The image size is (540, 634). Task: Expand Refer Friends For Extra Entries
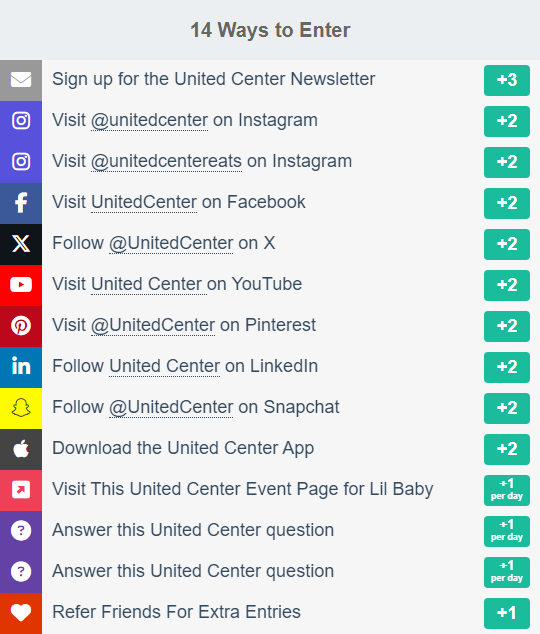[270, 613]
